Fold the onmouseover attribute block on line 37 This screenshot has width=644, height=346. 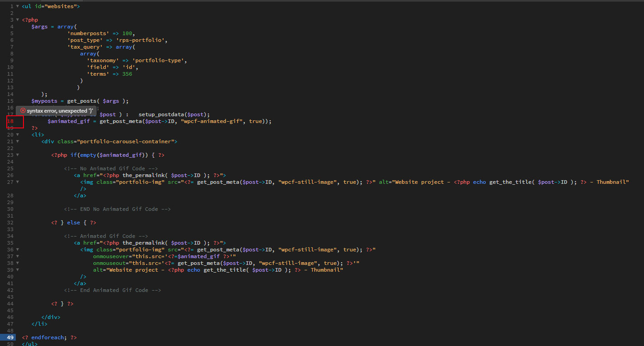click(x=18, y=256)
